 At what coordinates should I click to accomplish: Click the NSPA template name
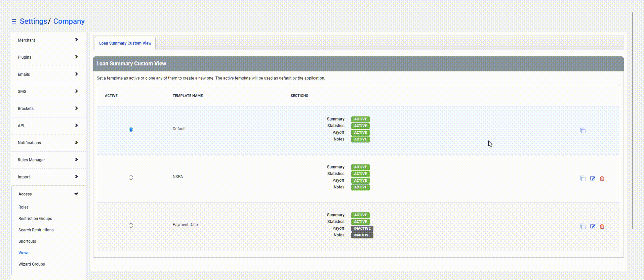pos(178,177)
